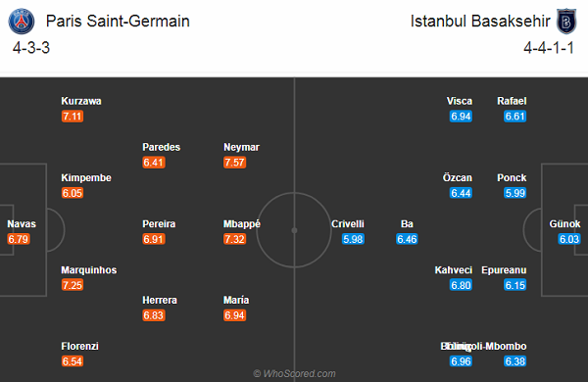Select Neymar's 7.57 rating badge
Image resolution: width=588 pixels, height=382 pixels.
[x=235, y=163]
